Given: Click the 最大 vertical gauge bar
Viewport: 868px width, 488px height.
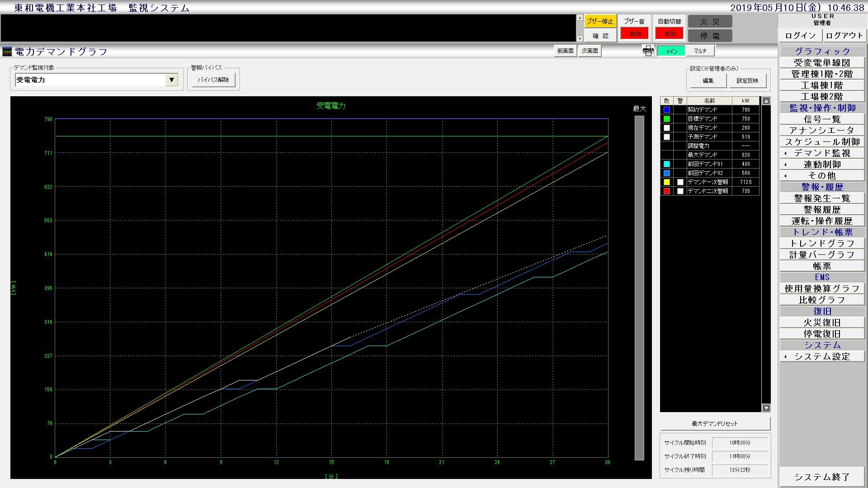Looking at the screenshot, I should coord(639,288).
